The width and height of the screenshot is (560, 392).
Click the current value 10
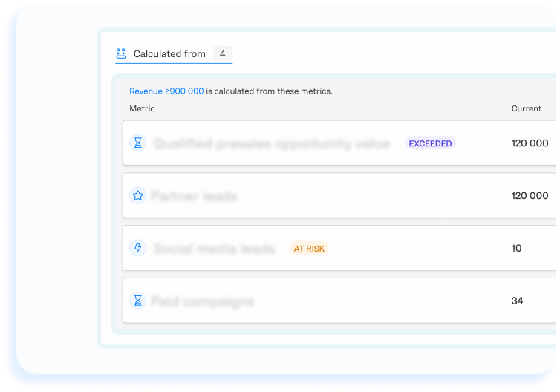[x=516, y=248]
